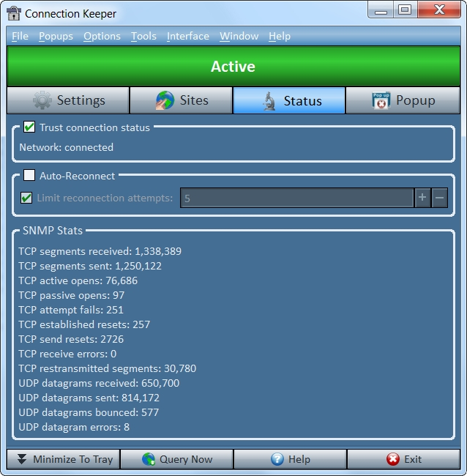Click the popup blocker icon on Popup tab
This screenshot has height=476, width=467.
381,100
